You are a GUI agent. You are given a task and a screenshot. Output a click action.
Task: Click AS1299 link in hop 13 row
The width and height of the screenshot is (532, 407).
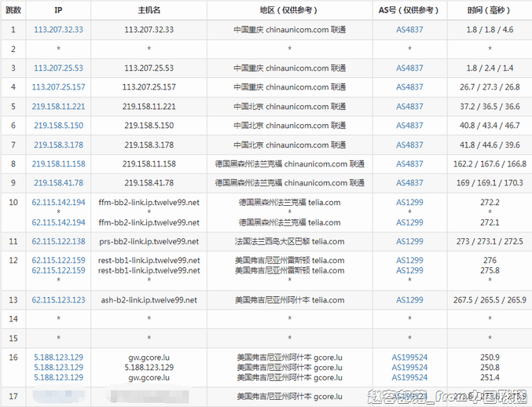click(x=409, y=300)
